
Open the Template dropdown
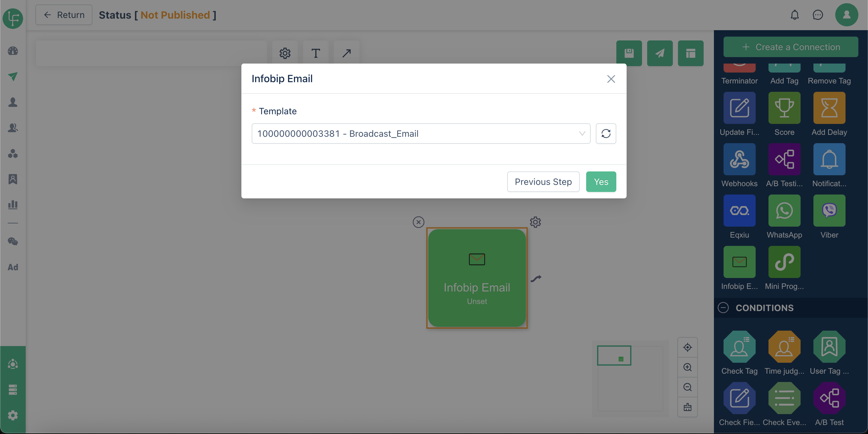(x=421, y=134)
